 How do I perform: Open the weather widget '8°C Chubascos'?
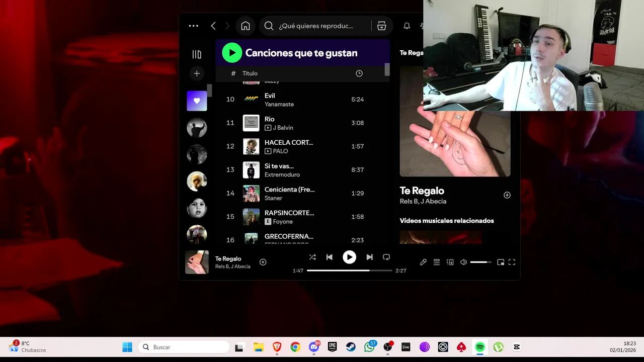(x=28, y=346)
